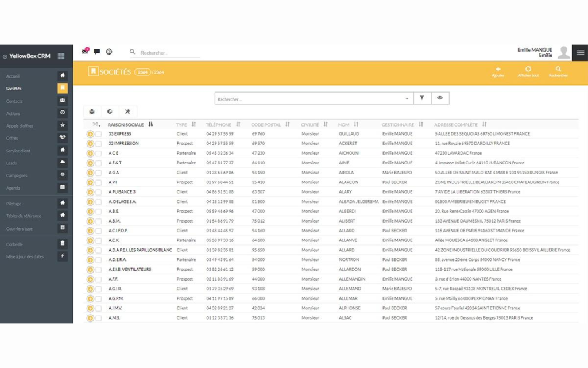Screen dimensions: 588x368
Task: Check the box for A.B.M. row
Action: (x=99, y=221)
